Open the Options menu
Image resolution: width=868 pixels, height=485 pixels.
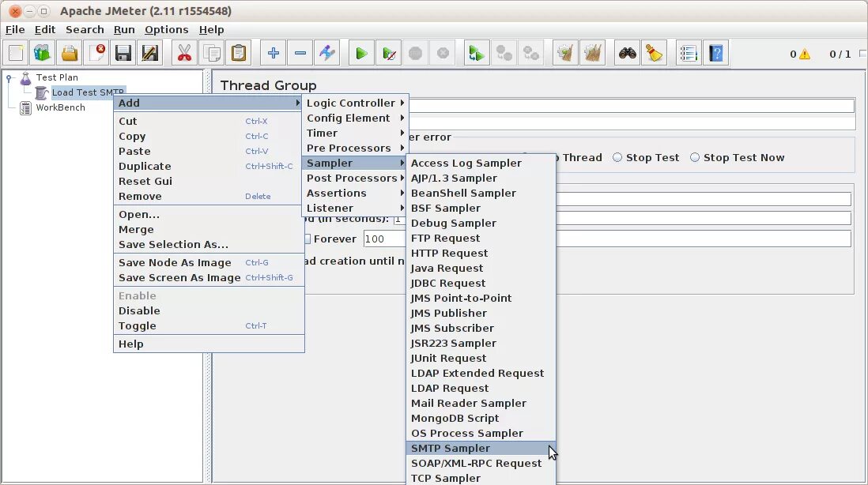click(x=166, y=30)
